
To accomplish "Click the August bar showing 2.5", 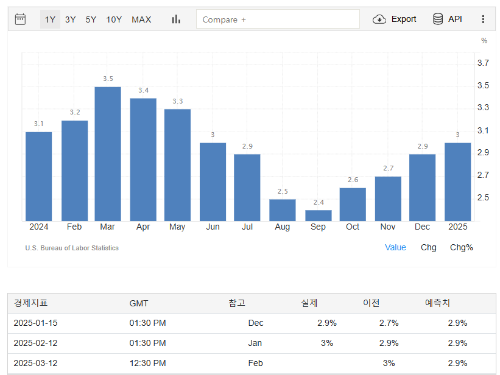I will point(282,210).
